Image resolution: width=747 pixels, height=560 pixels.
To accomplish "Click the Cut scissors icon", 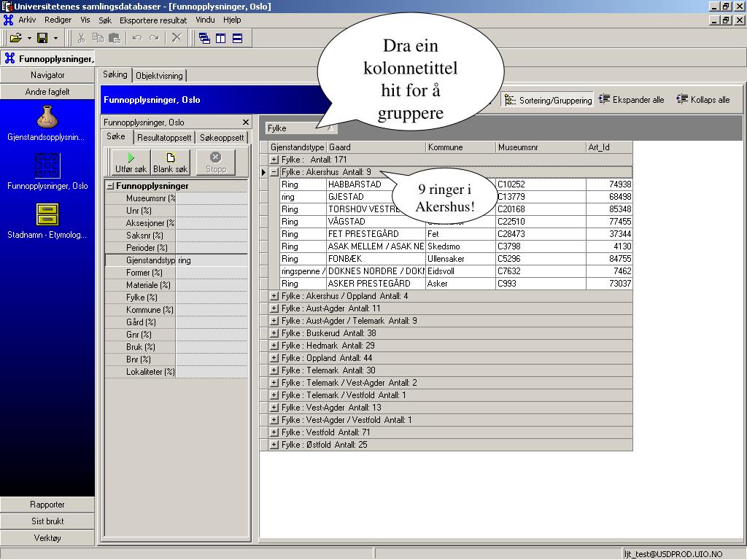I will pyautogui.click(x=81, y=38).
